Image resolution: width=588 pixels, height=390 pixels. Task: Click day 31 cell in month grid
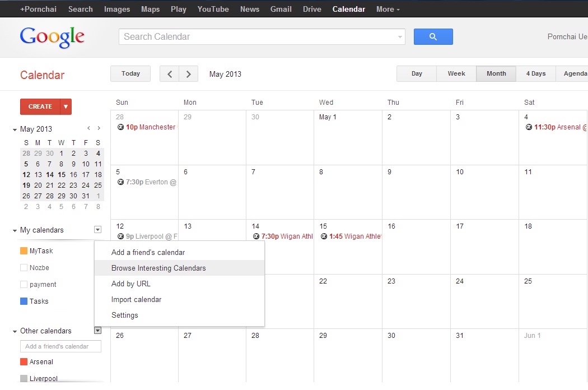point(484,355)
